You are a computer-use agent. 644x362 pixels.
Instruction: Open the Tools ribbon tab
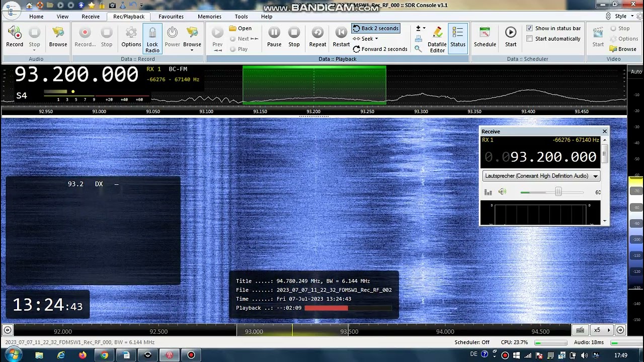241,17
